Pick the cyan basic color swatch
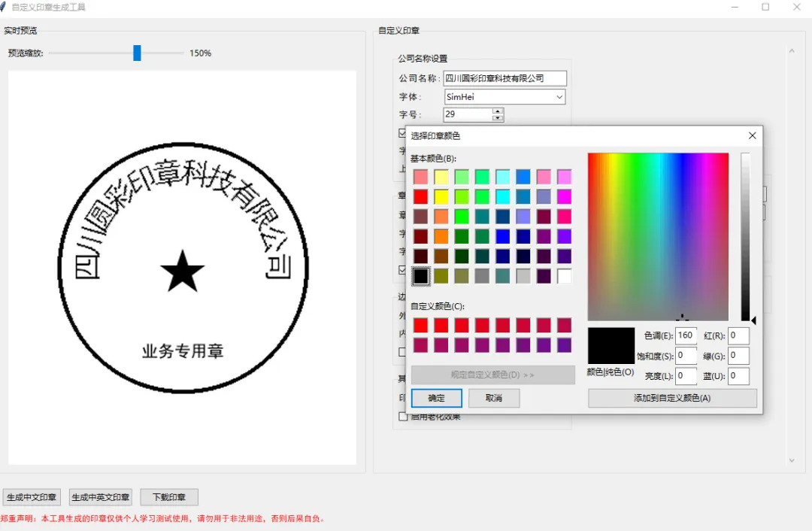 coord(502,197)
